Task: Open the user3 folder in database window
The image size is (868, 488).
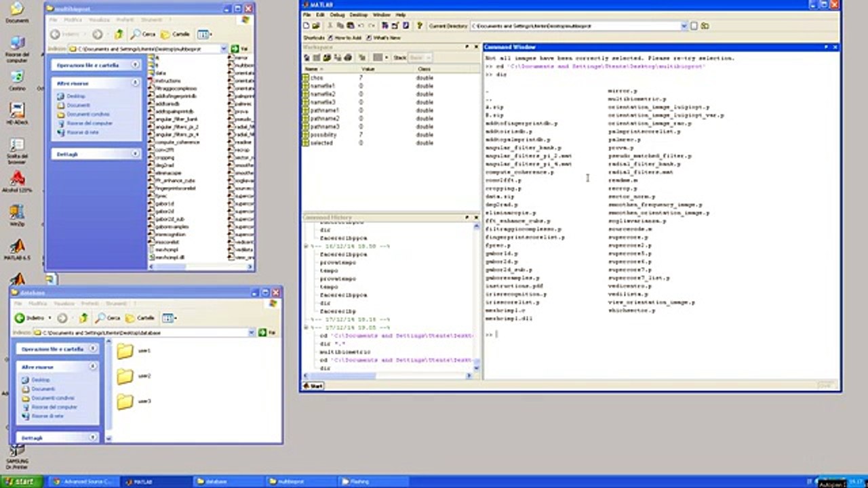Action: [133, 401]
